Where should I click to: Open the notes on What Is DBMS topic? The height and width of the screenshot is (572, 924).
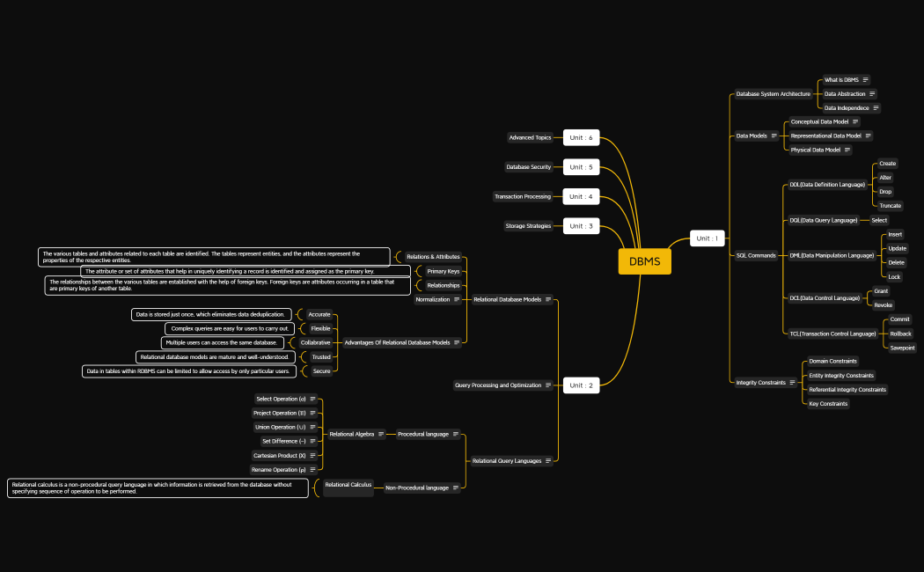[x=866, y=80]
